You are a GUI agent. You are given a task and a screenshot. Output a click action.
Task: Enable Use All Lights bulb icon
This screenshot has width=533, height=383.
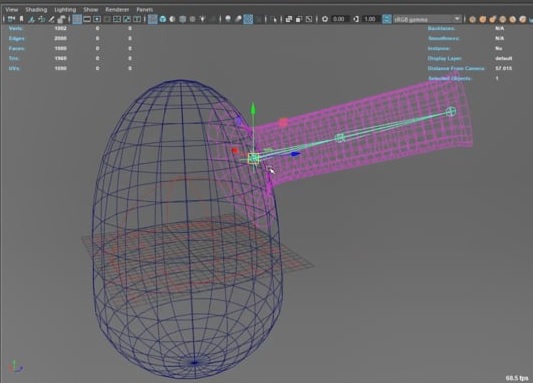[x=203, y=19]
